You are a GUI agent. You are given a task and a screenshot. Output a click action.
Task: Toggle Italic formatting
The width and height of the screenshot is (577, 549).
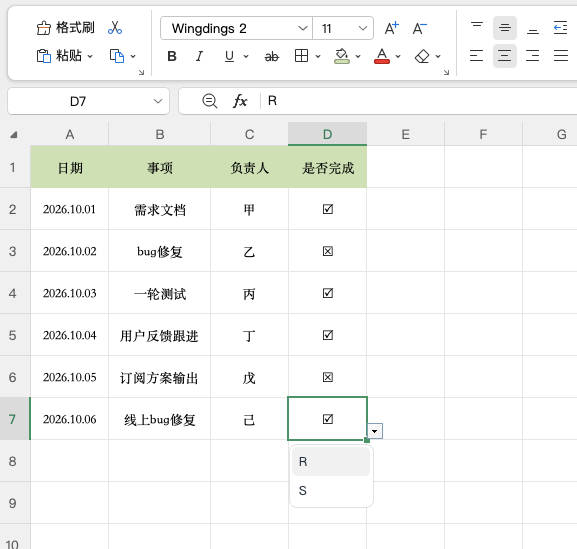[199, 56]
